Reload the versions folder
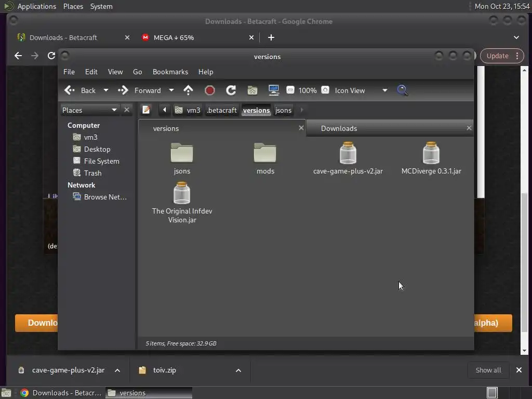 click(231, 90)
